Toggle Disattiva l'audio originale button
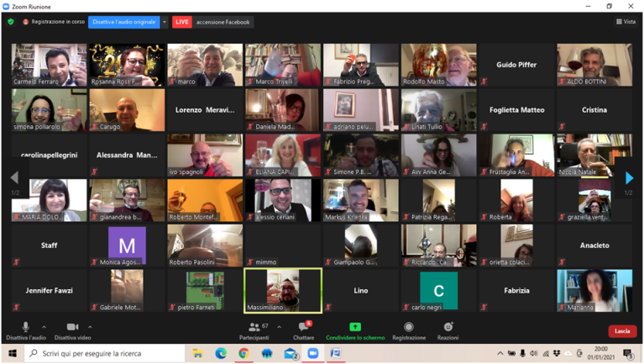The width and height of the screenshot is (644, 364). pyautogui.click(x=123, y=22)
